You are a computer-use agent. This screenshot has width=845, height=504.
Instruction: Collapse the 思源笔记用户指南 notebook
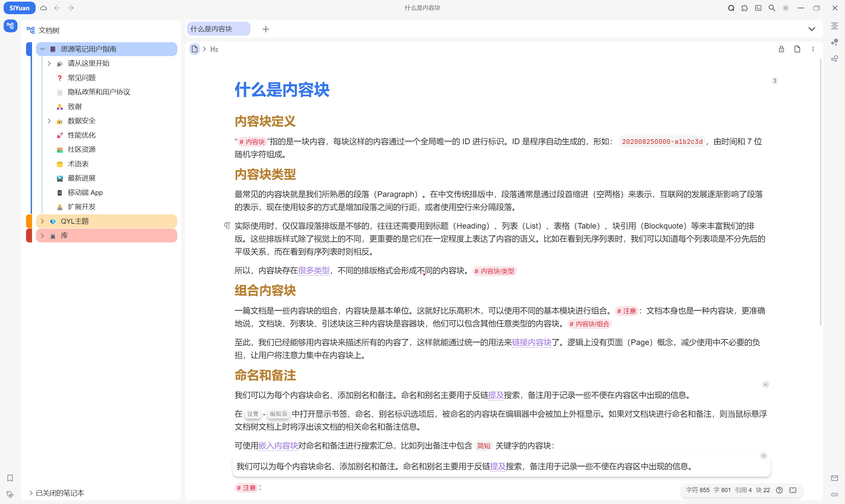(42, 49)
